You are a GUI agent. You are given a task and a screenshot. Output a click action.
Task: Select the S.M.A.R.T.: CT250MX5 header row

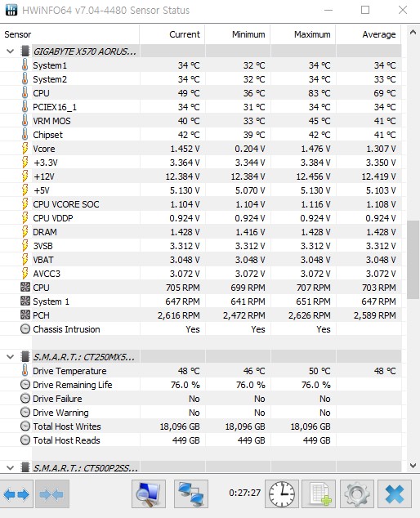[200, 357]
